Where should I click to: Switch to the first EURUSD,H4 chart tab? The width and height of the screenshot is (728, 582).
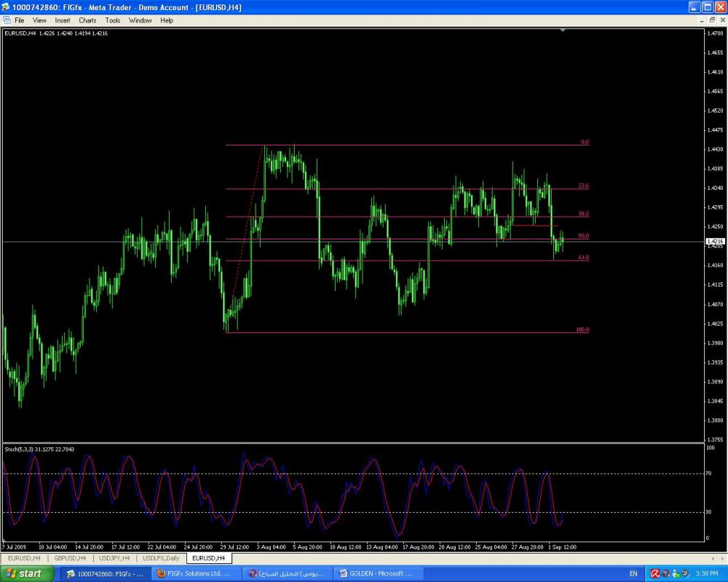[x=24, y=558]
